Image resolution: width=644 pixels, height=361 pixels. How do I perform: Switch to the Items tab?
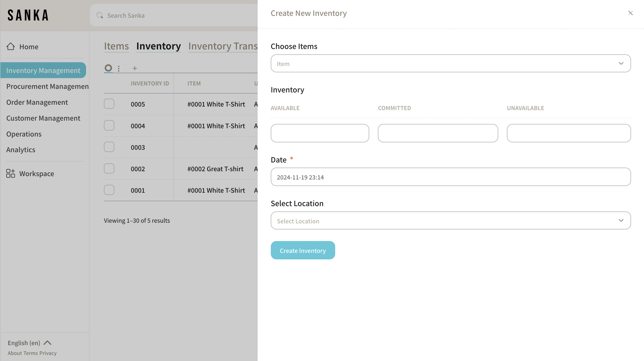(x=116, y=46)
